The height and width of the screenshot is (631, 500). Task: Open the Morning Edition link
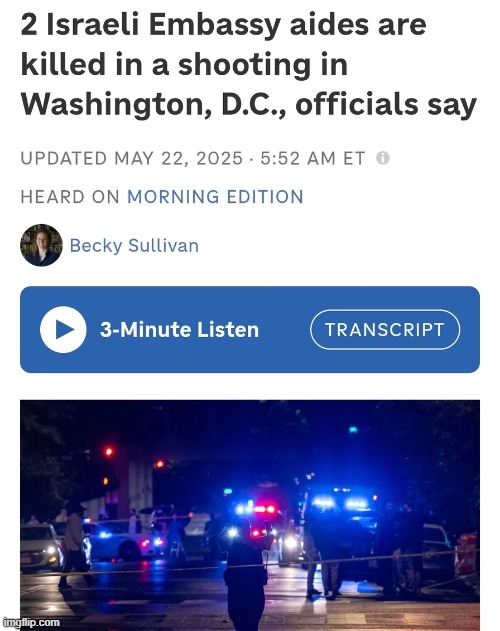pos(215,197)
